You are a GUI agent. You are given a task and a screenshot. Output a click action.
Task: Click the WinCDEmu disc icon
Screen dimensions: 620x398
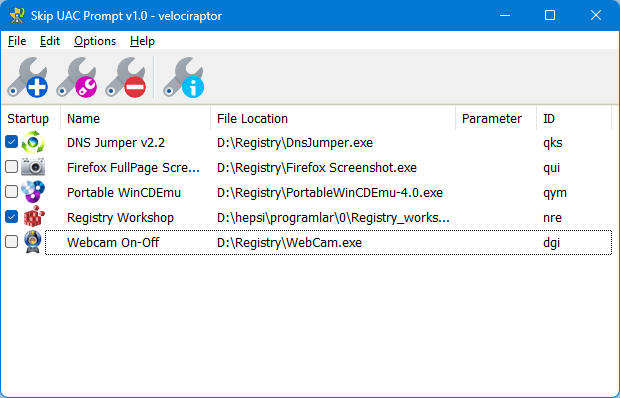[33, 192]
